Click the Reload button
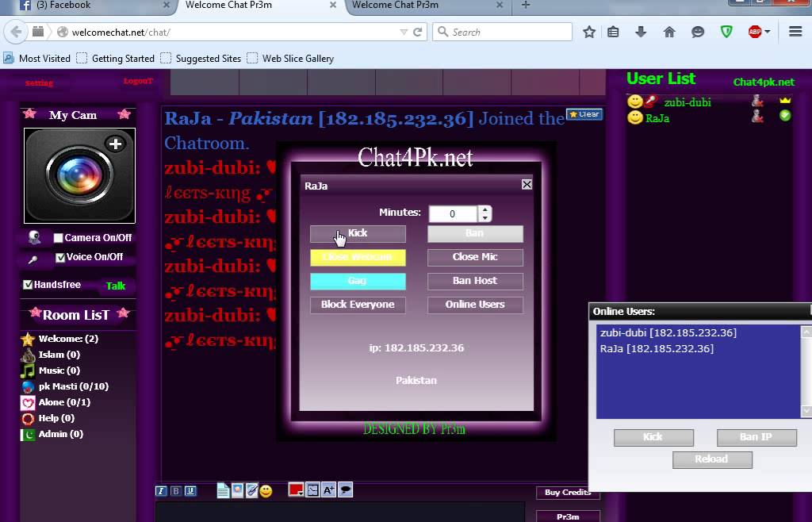The height and width of the screenshot is (522, 812). tap(712, 460)
